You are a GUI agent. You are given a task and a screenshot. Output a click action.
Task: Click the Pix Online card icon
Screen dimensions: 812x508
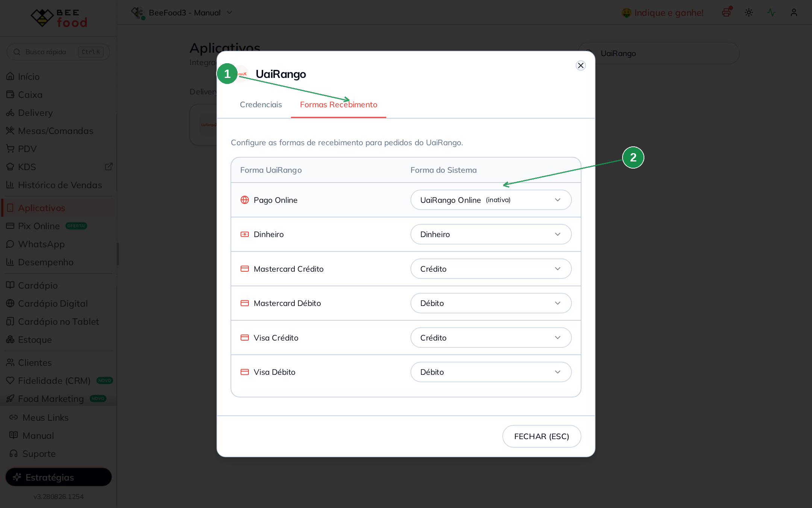[10, 226]
